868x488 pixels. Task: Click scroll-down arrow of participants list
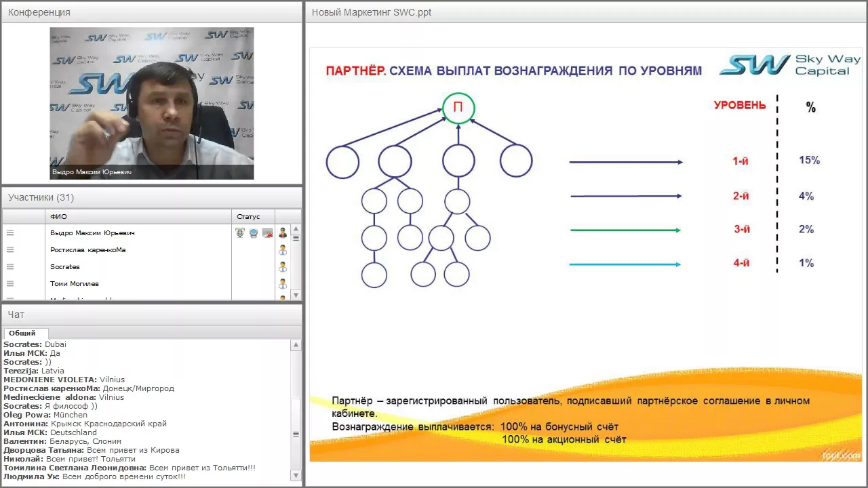point(296,295)
